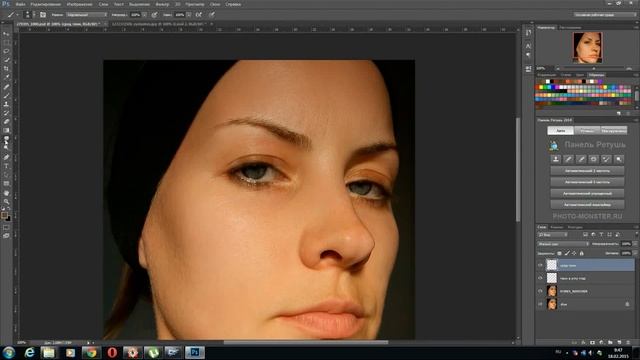
Task: Hide the second transparent layer
Action: pyautogui.click(x=540, y=278)
